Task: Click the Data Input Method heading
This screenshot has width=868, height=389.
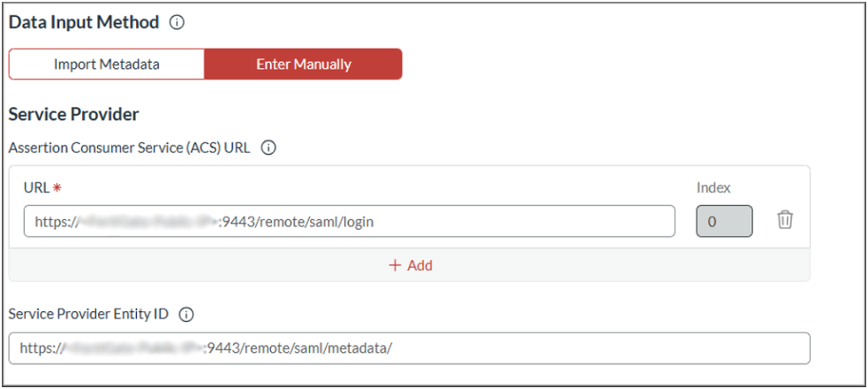Action: coord(84,23)
